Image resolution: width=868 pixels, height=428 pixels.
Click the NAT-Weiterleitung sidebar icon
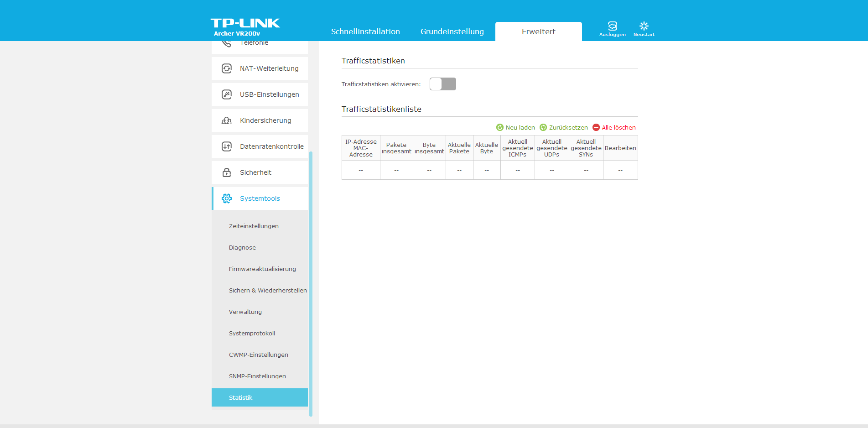[x=227, y=68]
